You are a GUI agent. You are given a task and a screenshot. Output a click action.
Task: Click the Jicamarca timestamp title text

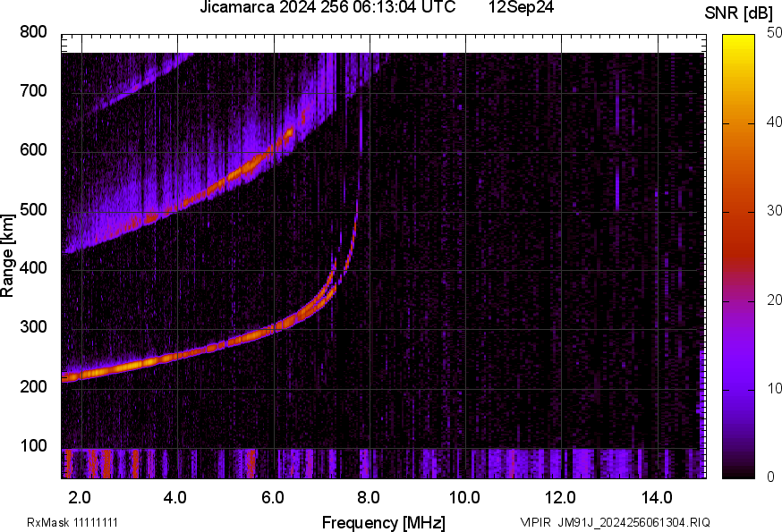click(x=321, y=8)
